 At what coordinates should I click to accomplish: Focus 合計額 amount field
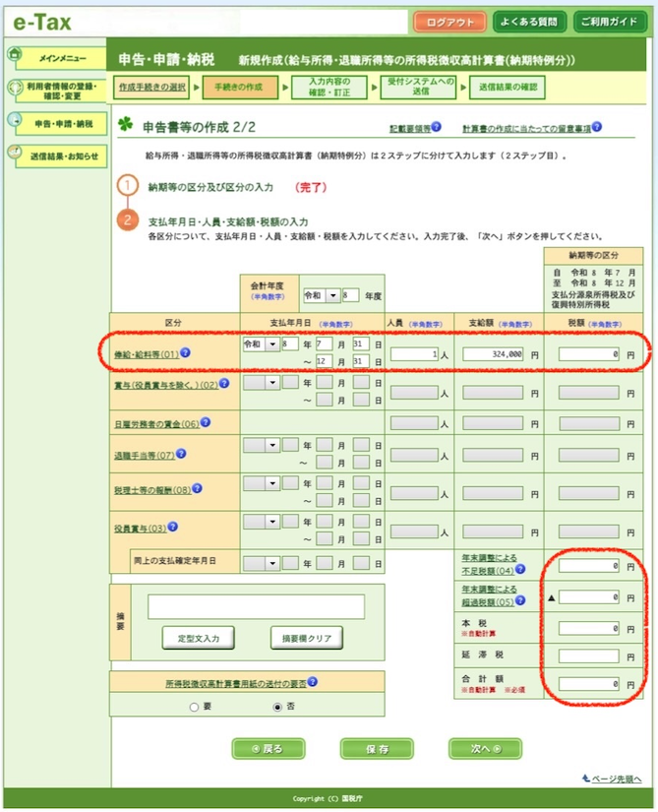pos(589,684)
